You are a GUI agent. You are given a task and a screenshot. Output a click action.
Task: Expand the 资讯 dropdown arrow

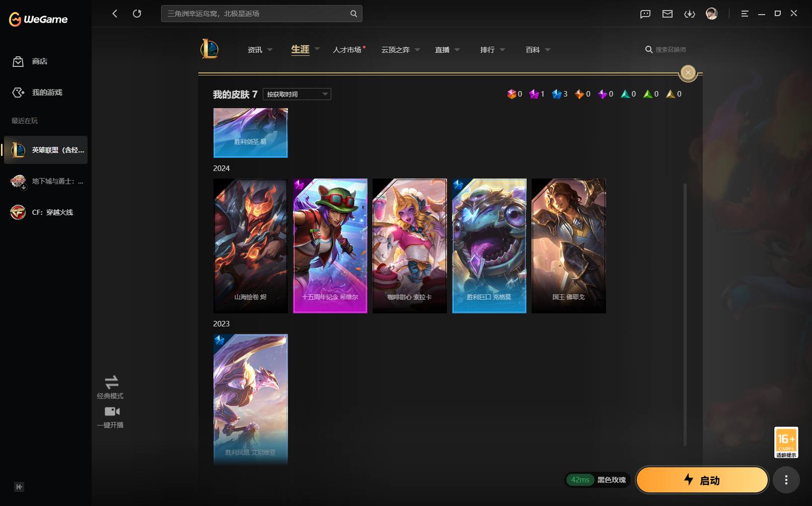click(x=270, y=50)
